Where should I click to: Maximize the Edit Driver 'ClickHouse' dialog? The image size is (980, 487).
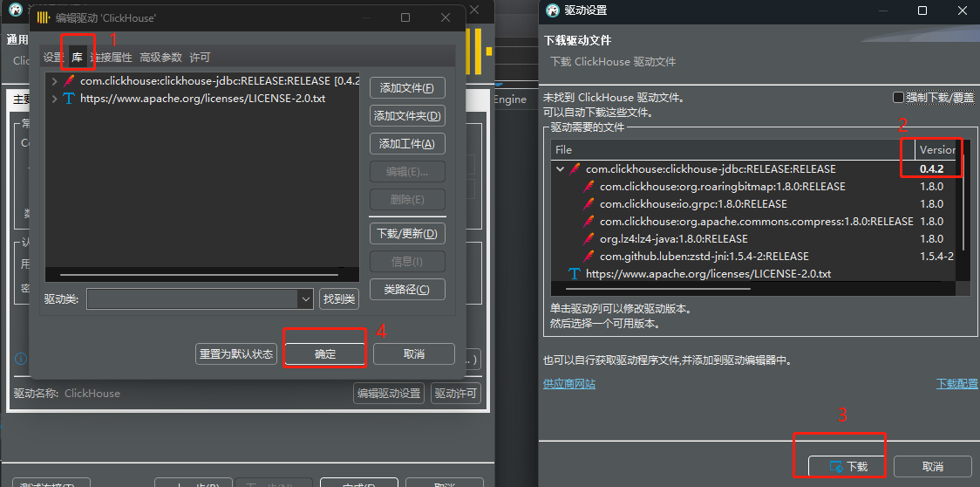(405, 17)
